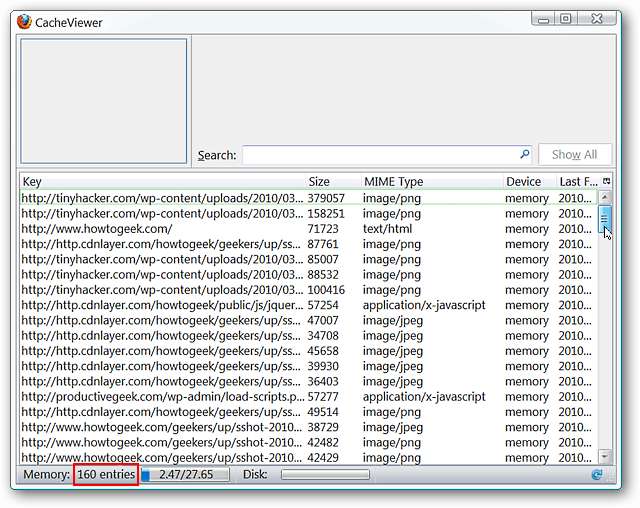Select the tinyhacker.com row sized 85007
640x508 pixels.
(309, 260)
